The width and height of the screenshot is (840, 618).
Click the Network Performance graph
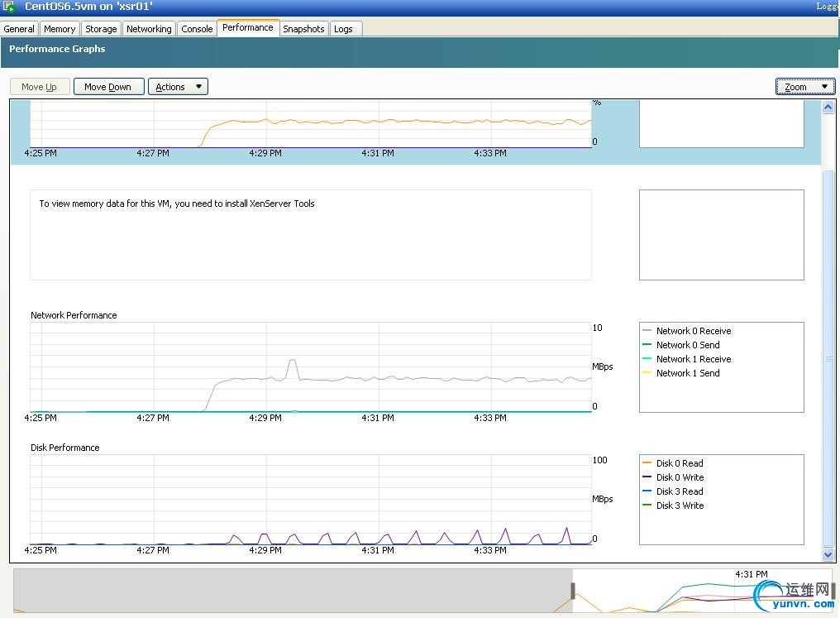click(311, 367)
